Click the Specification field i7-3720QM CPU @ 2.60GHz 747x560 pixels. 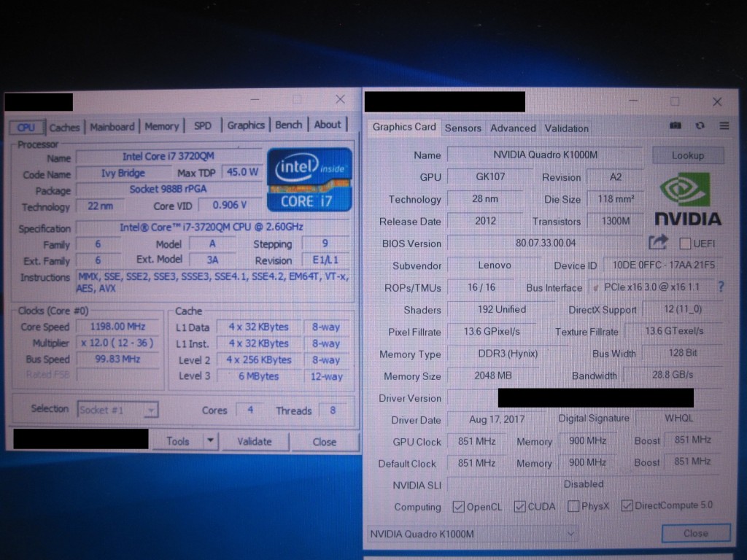(x=212, y=227)
